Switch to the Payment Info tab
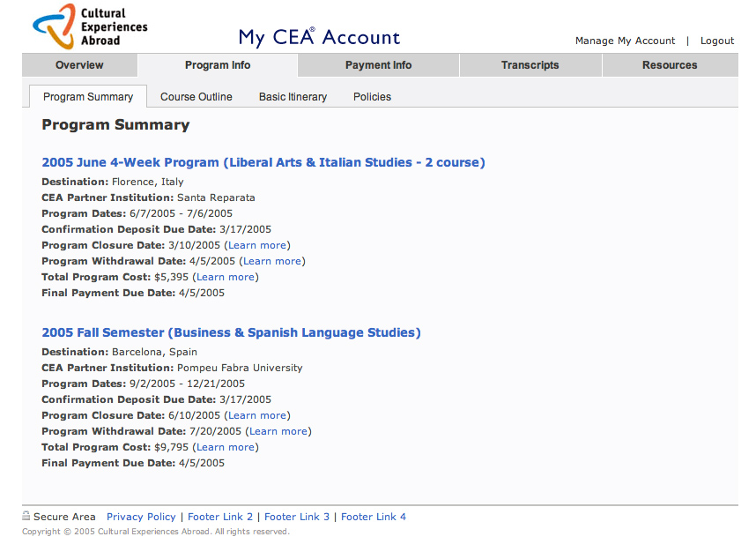 [378, 65]
